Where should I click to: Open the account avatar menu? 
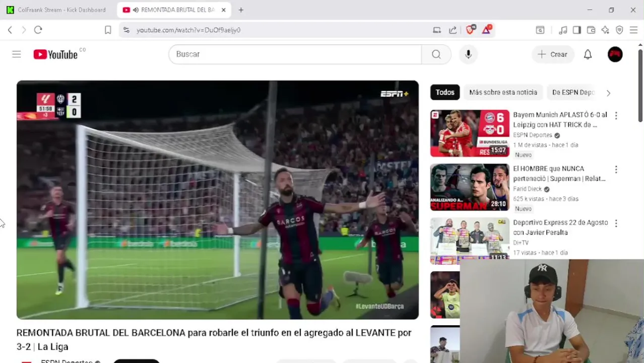click(615, 54)
